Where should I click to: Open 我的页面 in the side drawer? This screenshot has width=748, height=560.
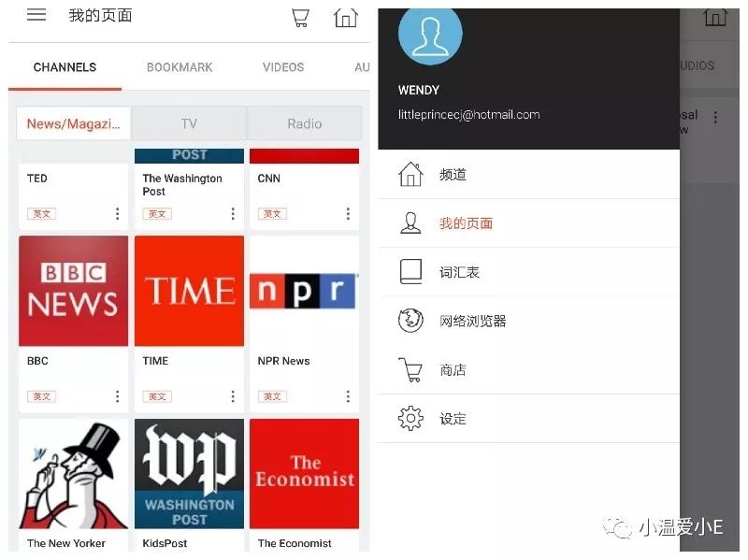coord(528,223)
